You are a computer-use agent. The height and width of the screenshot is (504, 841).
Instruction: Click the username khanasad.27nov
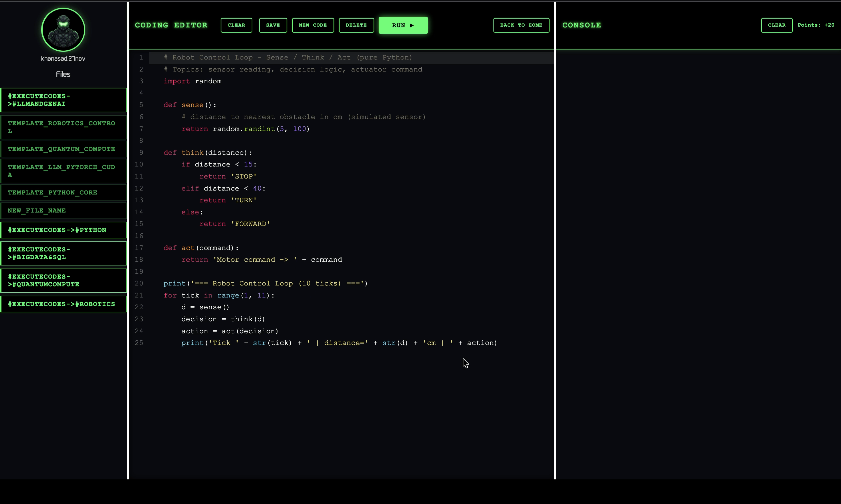point(63,58)
